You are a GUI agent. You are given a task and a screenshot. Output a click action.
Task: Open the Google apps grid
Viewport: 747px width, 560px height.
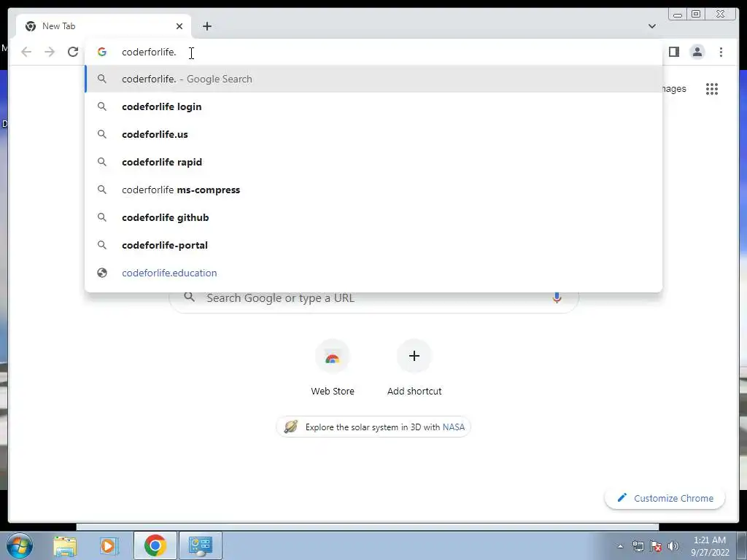click(x=712, y=89)
